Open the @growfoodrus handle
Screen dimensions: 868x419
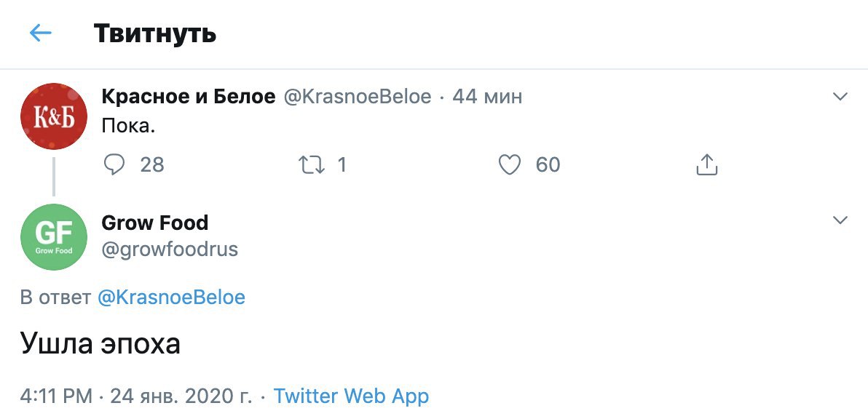170,250
